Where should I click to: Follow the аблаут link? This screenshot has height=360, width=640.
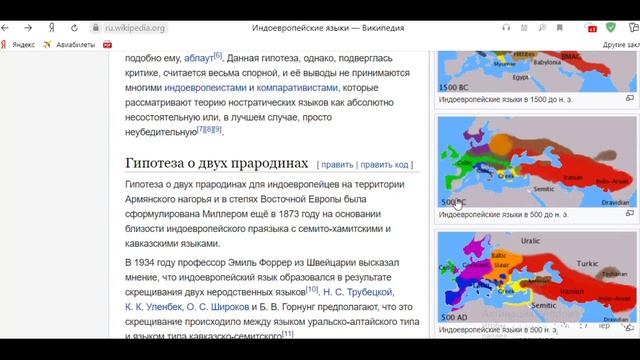pos(199,58)
